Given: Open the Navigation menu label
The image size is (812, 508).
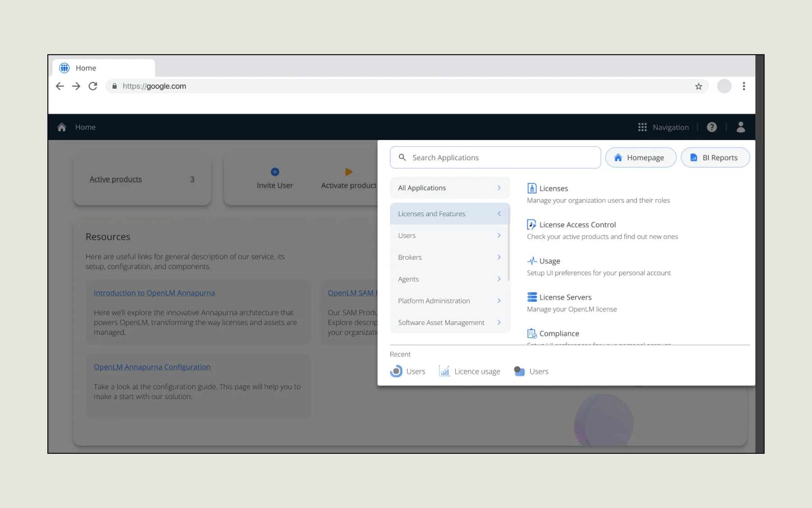Looking at the screenshot, I should pyautogui.click(x=670, y=127).
